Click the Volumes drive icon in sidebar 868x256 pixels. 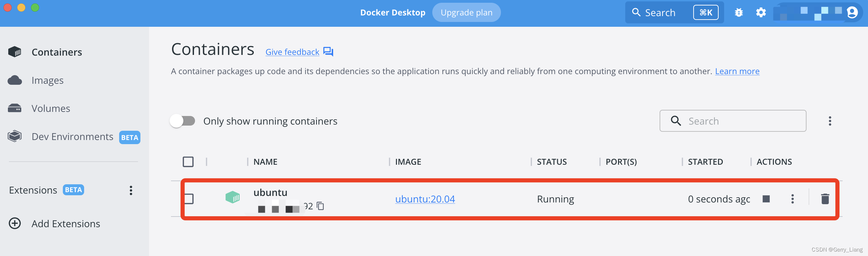[x=15, y=108]
